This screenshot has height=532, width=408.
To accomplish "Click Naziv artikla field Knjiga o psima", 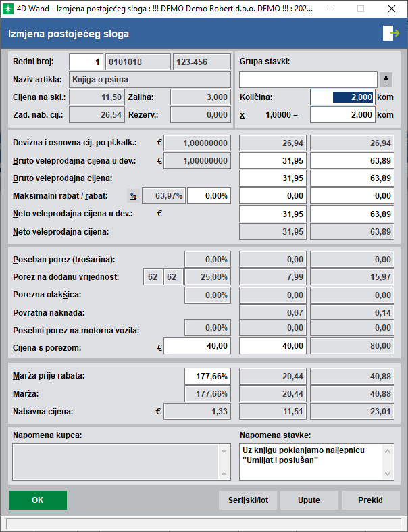I will coord(150,80).
